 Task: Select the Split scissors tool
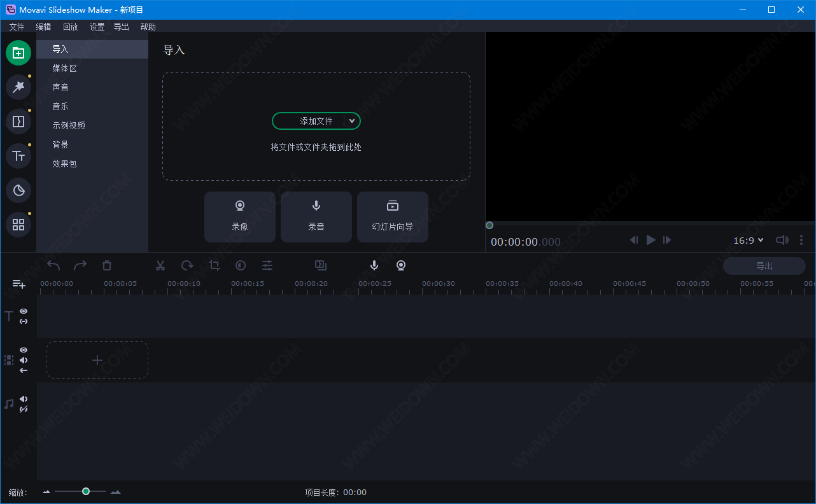click(160, 265)
